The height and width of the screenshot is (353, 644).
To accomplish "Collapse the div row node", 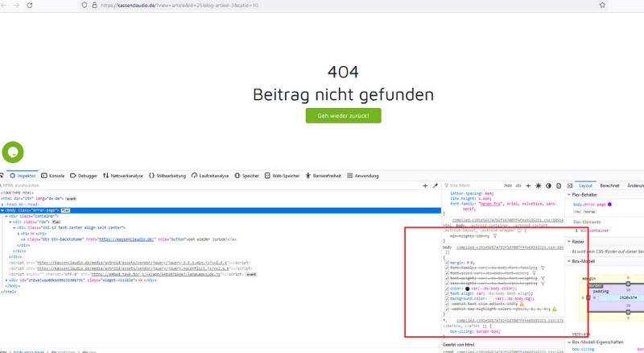I will tap(10, 222).
